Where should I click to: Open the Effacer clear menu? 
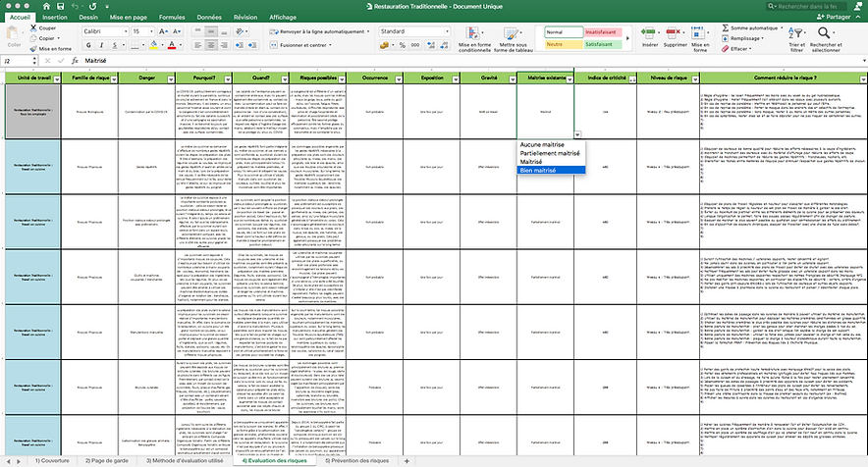[736, 49]
